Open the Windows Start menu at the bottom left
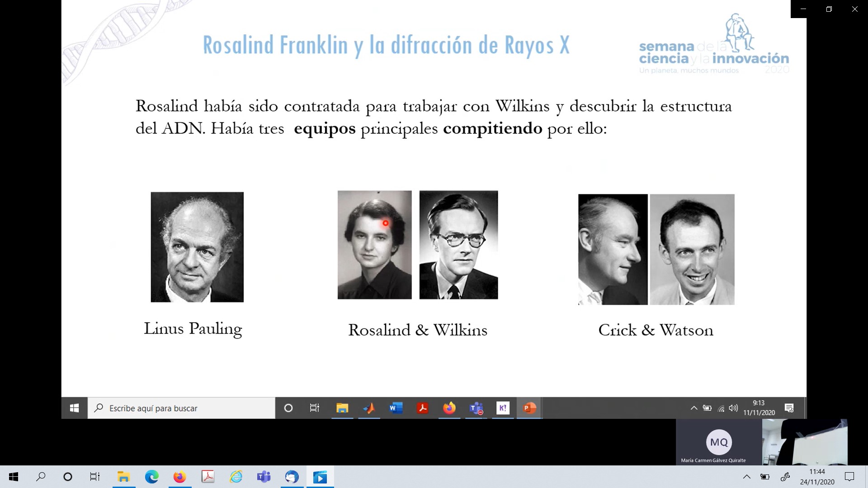The image size is (868, 488). point(14,477)
